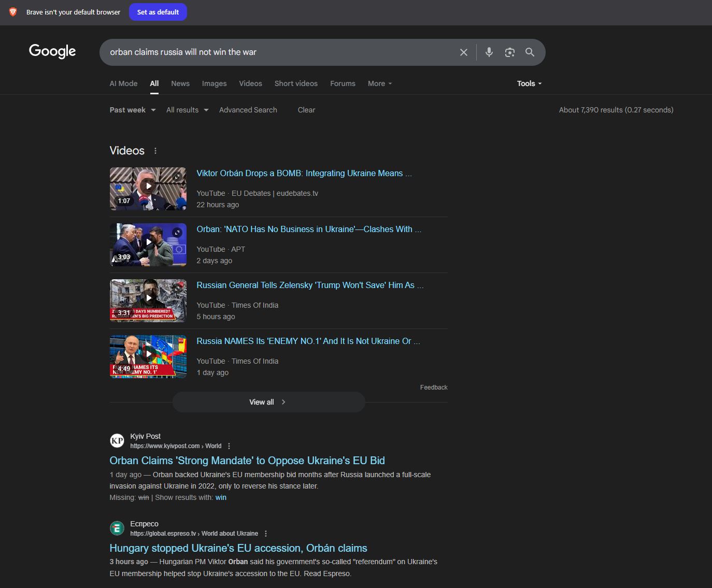Screen dimensions: 712x588
Task: Click the kyivpost.com World URL breadcrumb
Action: tap(176, 446)
